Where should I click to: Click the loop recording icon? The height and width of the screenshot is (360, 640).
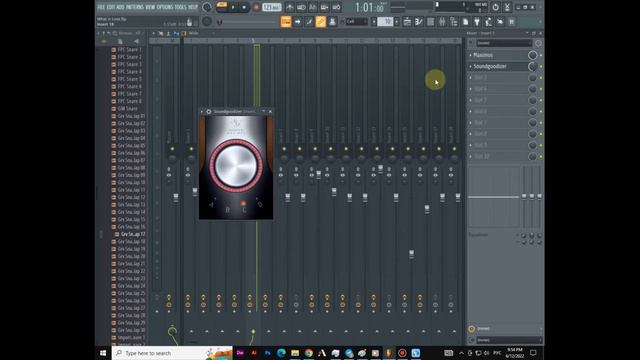tap(336, 7)
